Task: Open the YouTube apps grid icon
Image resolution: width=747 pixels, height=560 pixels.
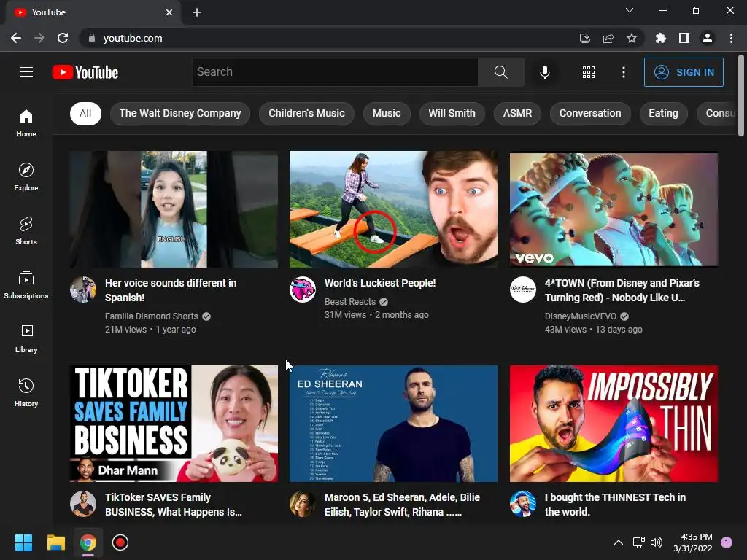Action: tap(589, 72)
